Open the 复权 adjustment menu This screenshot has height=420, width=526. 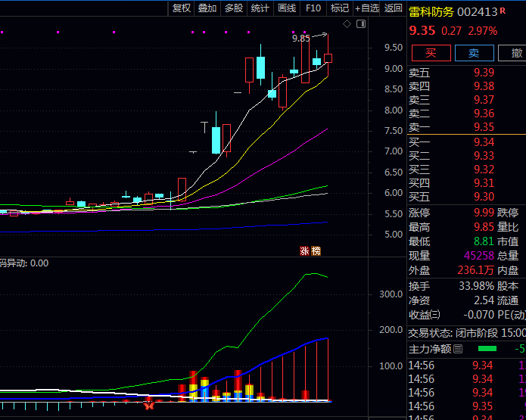click(x=182, y=8)
